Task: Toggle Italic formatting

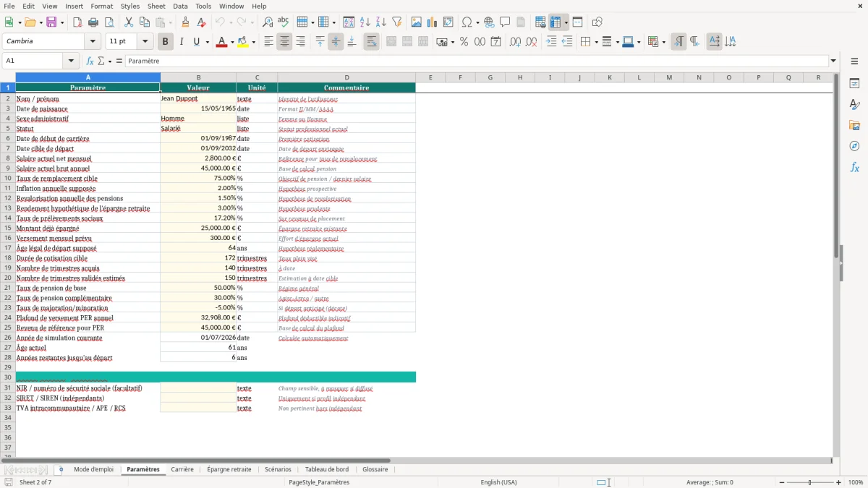Action: [x=181, y=41]
